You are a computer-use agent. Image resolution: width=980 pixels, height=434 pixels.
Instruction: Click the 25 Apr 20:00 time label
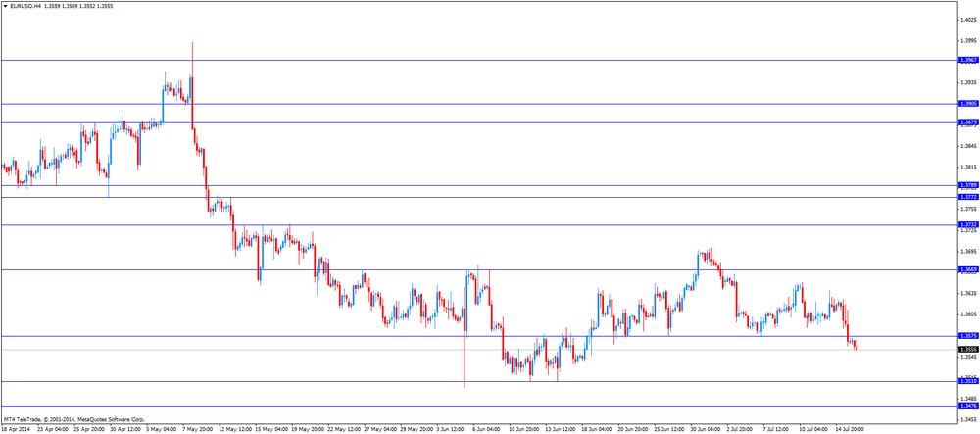(x=89, y=430)
